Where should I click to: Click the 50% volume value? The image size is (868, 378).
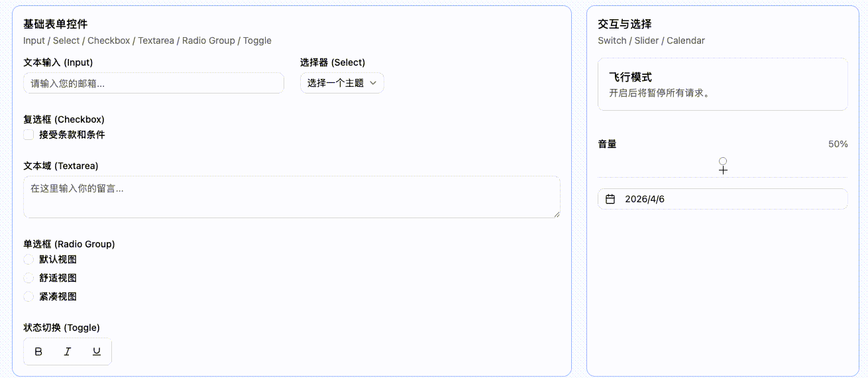tap(838, 144)
